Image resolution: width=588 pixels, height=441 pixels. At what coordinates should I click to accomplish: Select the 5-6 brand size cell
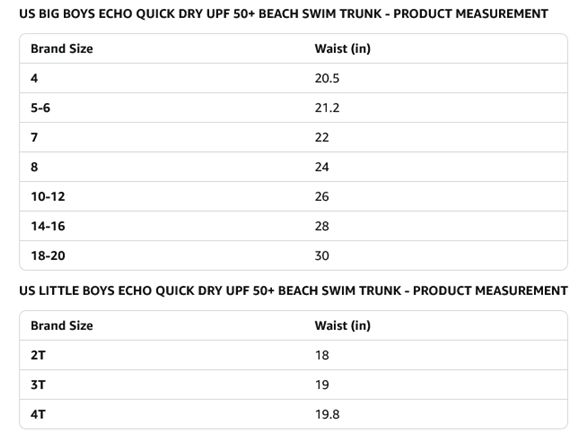point(40,108)
